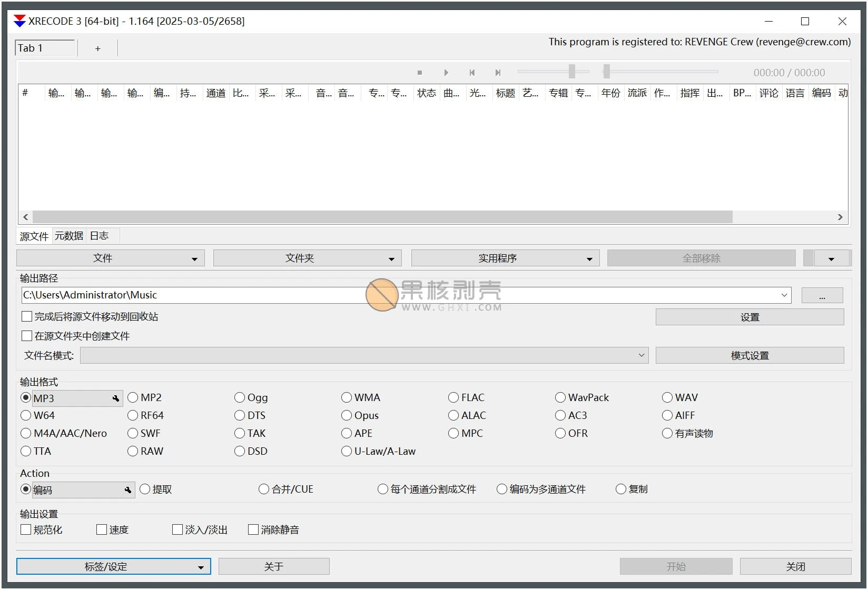Click the 设置 button
868x590 pixels.
click(x=749, y=317)
